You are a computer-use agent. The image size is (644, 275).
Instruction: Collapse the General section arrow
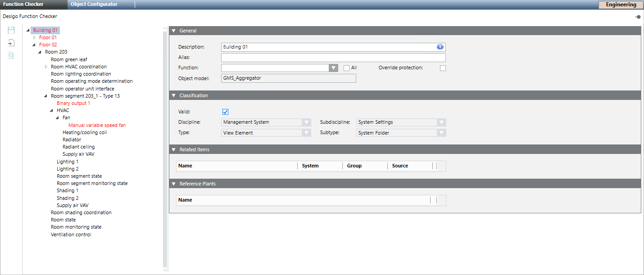173,31
